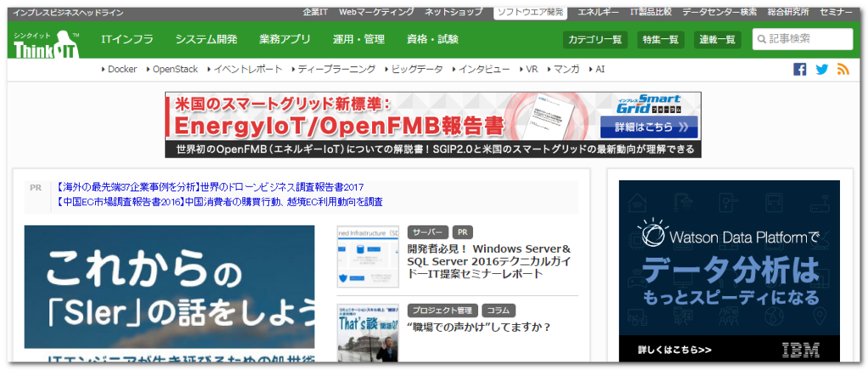
Task: Click the プロジェクト管理 category tag
Action: pyautogui.click(x=442, y=311)
